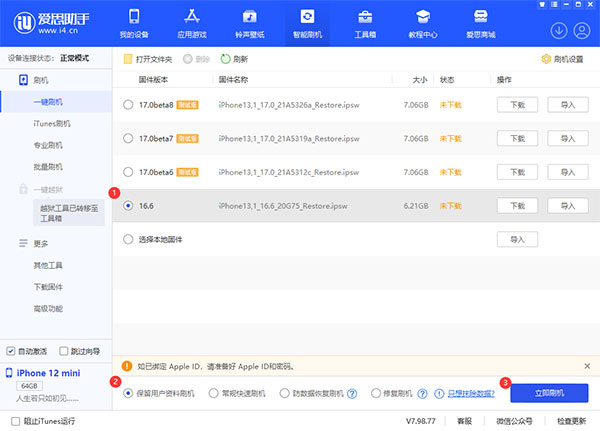Select the 17.0beta8 firmware radio button
The height and width of the screenshot is (431, 600).
(x=127, y=104)
